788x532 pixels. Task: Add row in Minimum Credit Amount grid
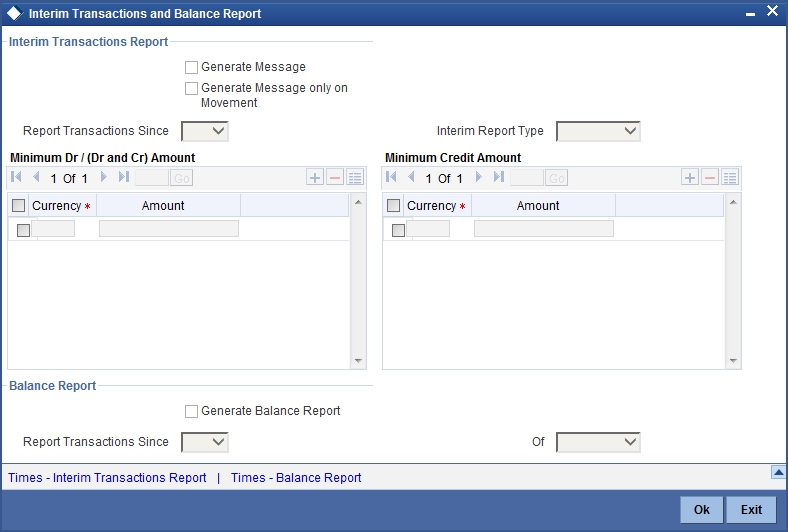690,177
